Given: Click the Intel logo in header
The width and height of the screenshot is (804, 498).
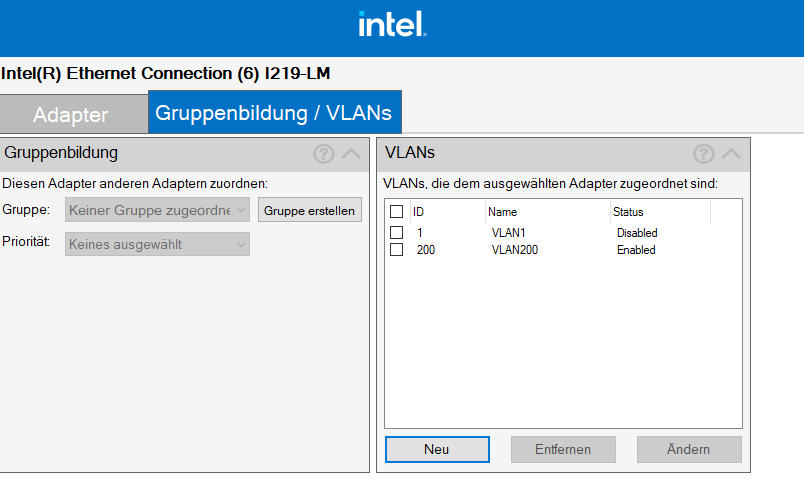Looking at the screenshot, I should pyautogui.click(x=392, y=24).
